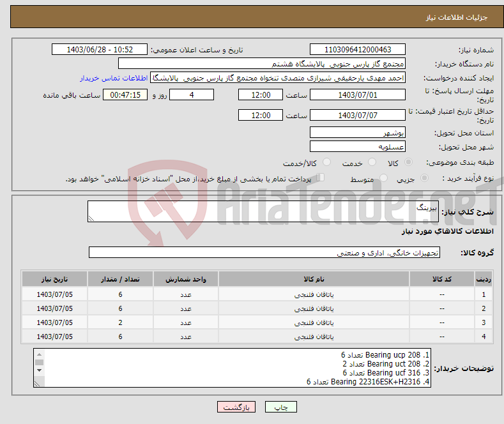The image size is (504, 424).
Task: Select the کالا radio button
Action: click(408, 162)
